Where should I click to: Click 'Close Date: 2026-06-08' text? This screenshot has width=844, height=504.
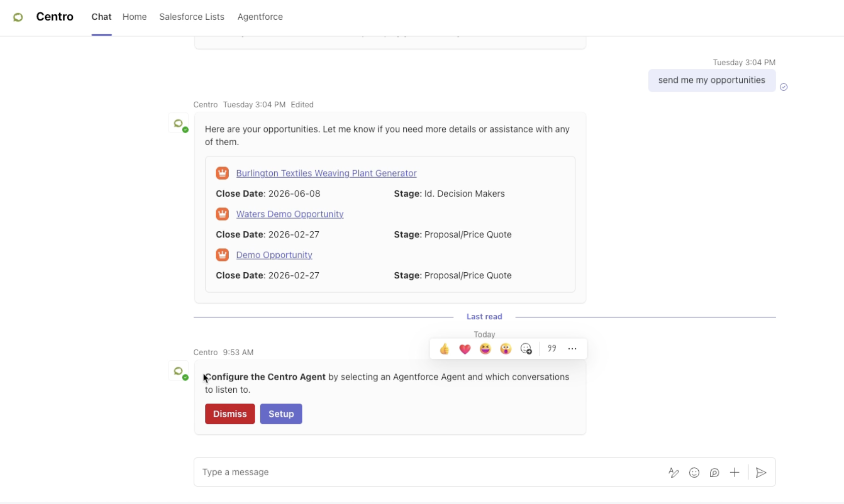[268, 194]
